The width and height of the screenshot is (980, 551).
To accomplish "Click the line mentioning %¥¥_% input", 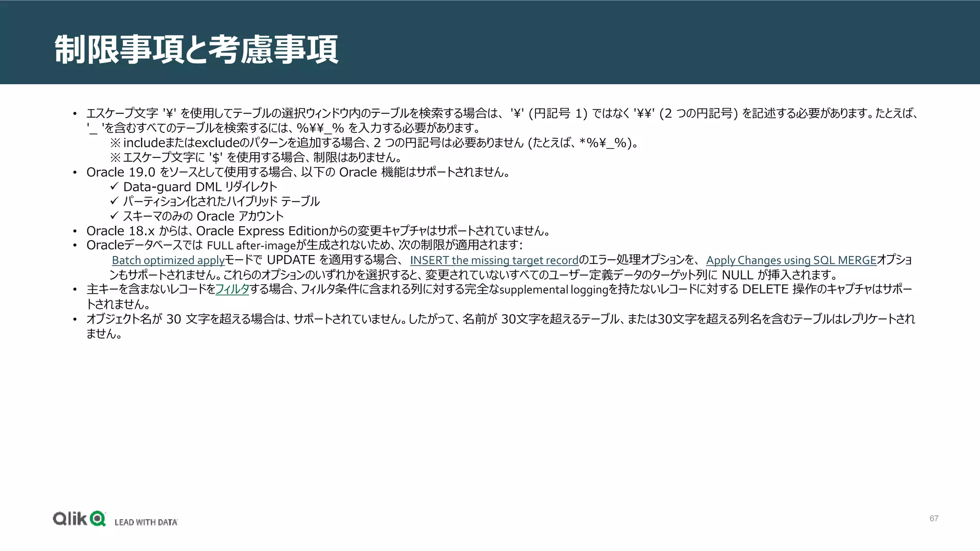I will [x=283, y=128].
